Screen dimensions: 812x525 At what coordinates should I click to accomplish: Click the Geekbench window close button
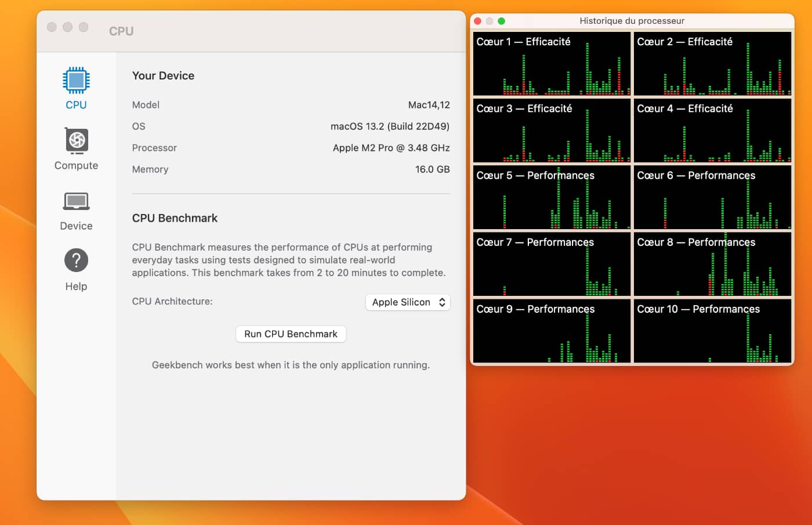[x=52, y=27]
